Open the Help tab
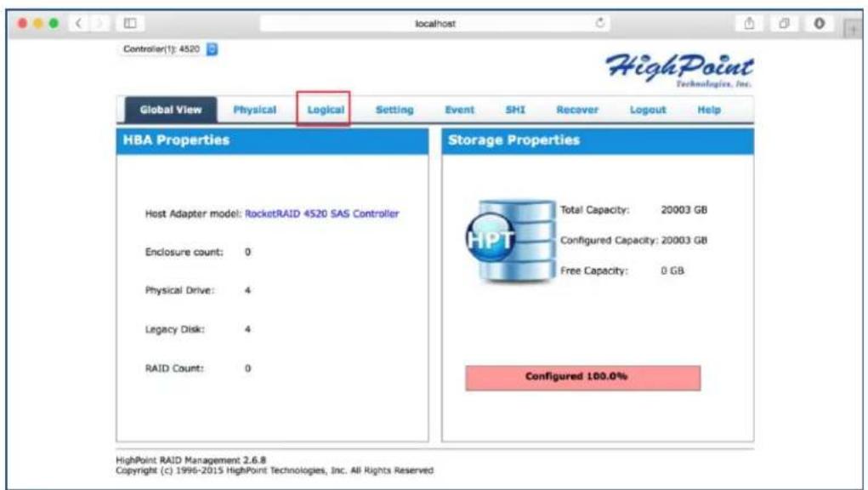This screenshot has width=868, height=490. coord(709,110)
